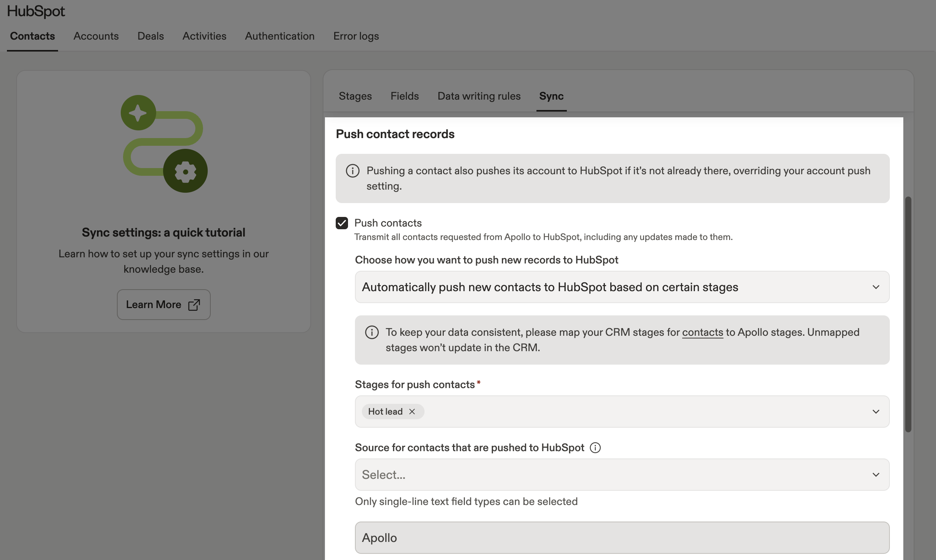Click the contacts hyperlink in the mapping note
This screenshot has height=560, width=936.
tap(702, 332)
